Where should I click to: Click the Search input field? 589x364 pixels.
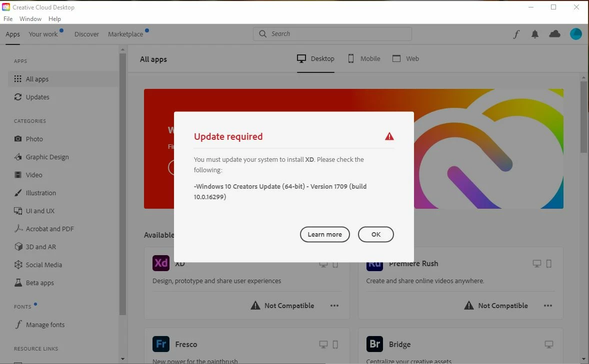click(x=332, y=34)
